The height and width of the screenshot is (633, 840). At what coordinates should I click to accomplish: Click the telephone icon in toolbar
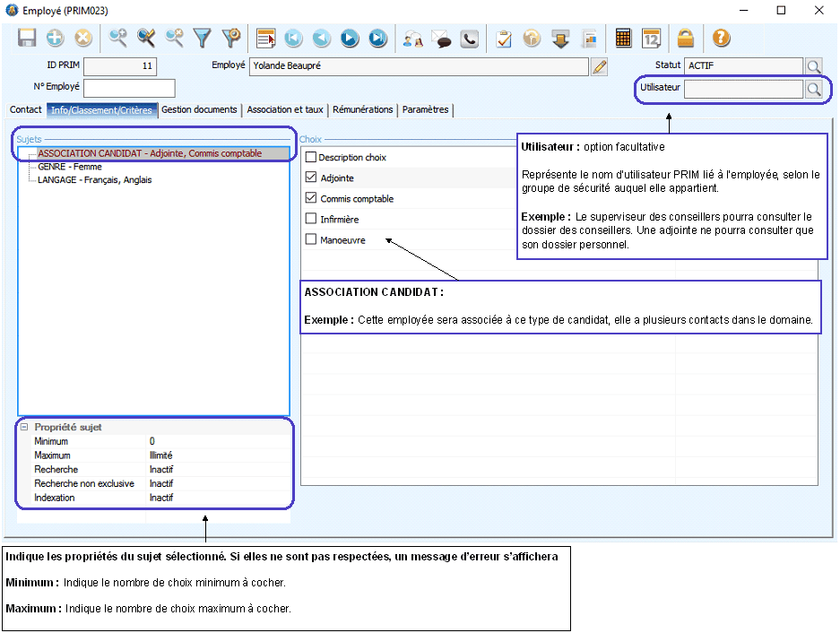point(470,39)
